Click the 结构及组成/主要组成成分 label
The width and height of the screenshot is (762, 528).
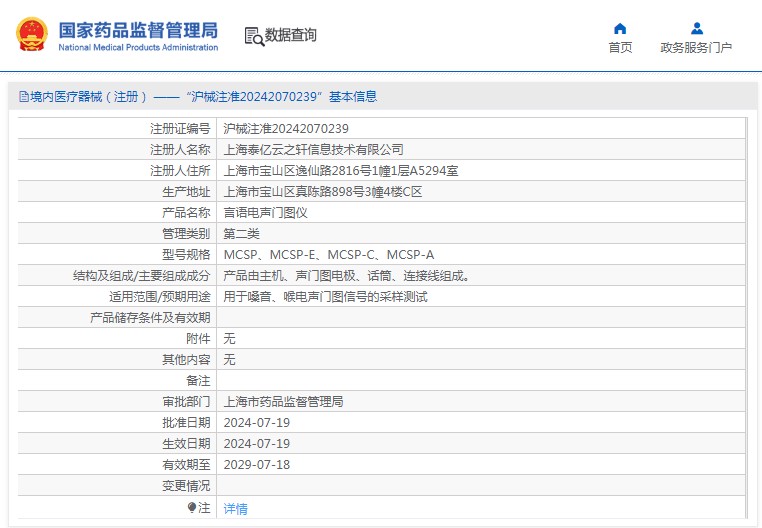[x=141, y=276]
